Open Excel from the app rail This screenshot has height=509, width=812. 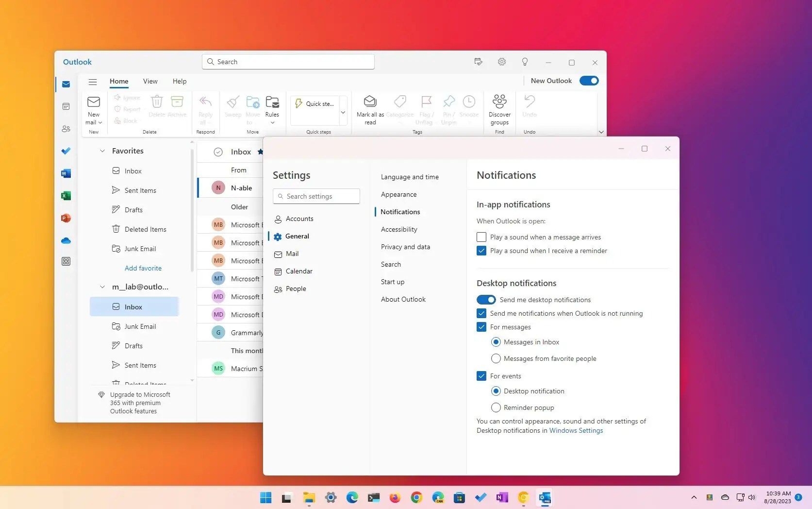[x=66, y=195]
